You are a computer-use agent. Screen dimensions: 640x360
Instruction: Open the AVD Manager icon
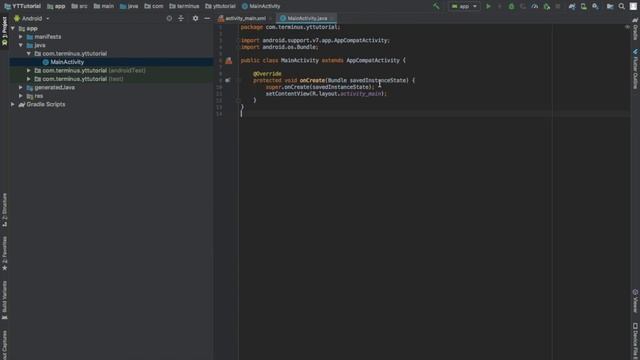[x=584, y=6]
